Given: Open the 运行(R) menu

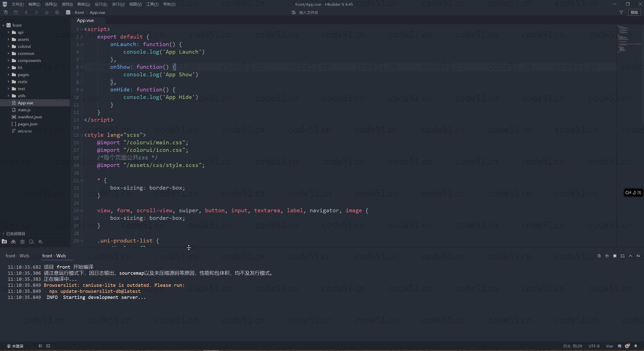Looking at the screenshot, I should coord(101,4).
